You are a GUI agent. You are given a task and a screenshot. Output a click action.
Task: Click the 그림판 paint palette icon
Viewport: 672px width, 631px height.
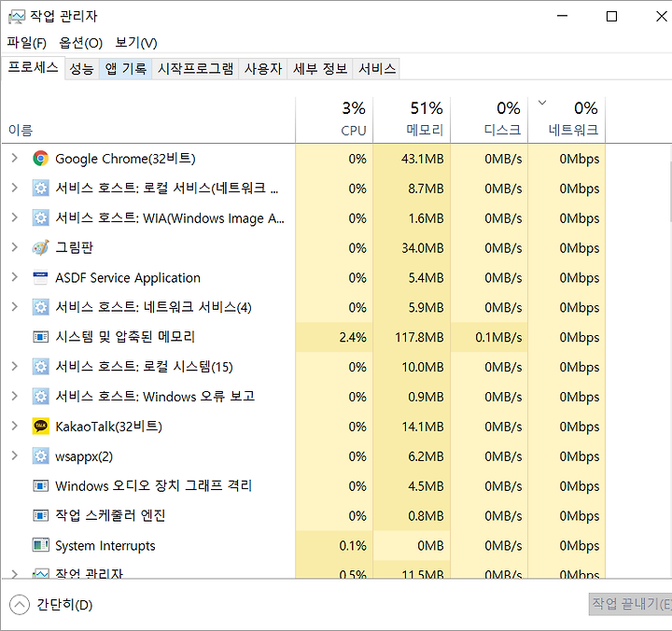(x=41, y=247)
